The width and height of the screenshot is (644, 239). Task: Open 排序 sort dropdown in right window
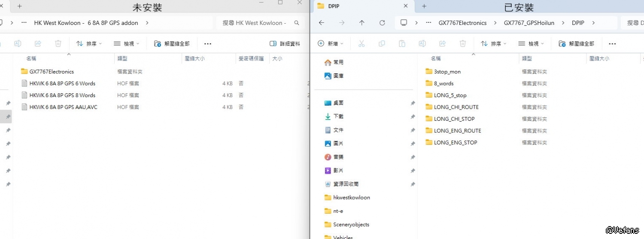[x=494, y=43]
